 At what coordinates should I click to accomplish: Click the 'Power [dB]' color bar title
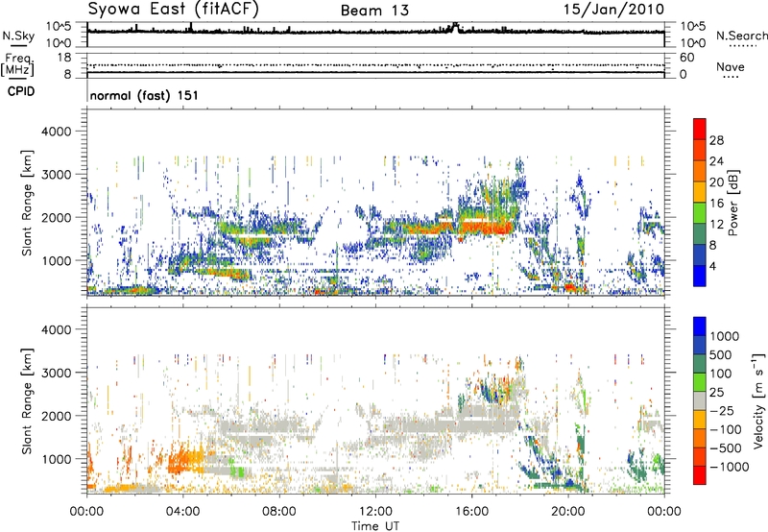(x=732, y=203)
